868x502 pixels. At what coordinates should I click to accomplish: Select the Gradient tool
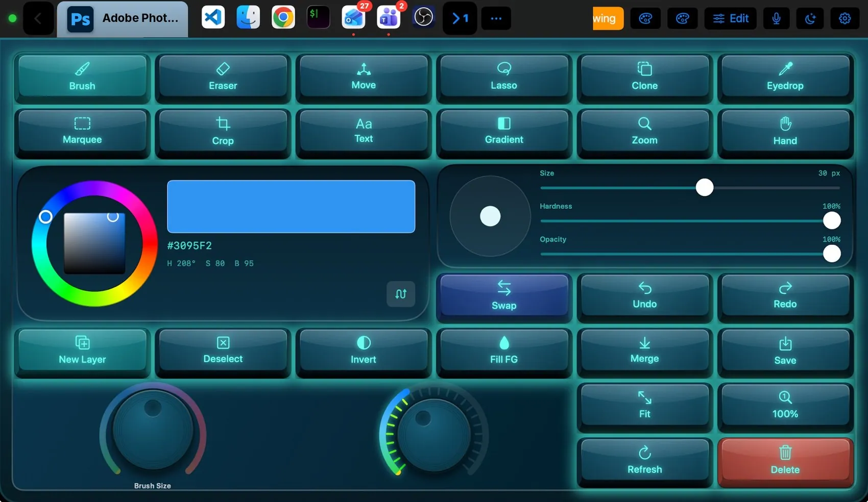[x=504, y=132]
